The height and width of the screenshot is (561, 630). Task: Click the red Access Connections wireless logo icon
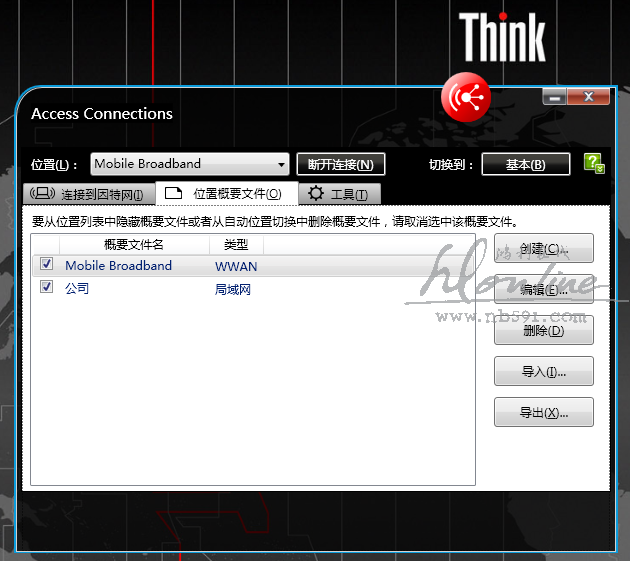(x=466, y=97)
